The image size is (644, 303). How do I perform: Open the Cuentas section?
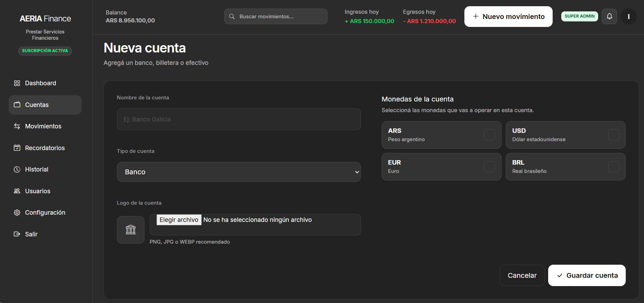(x=45, y=105)
